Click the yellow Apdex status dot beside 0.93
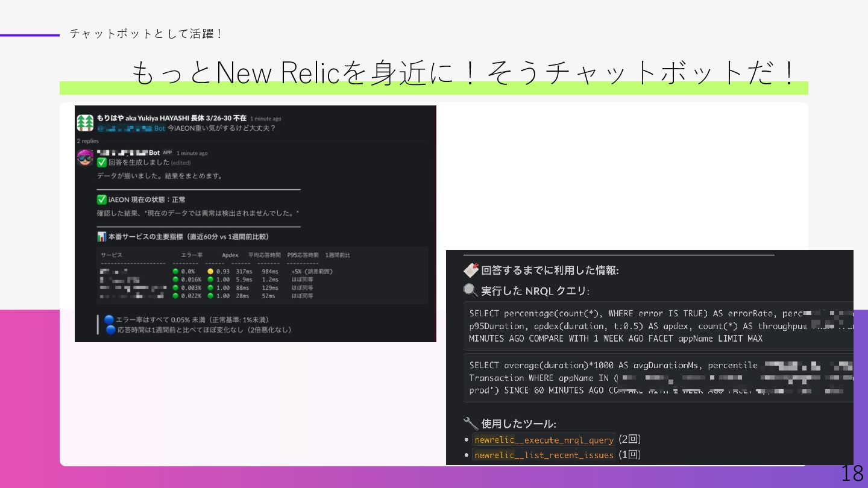Screen dimensions: 868x488 (211, 272)
